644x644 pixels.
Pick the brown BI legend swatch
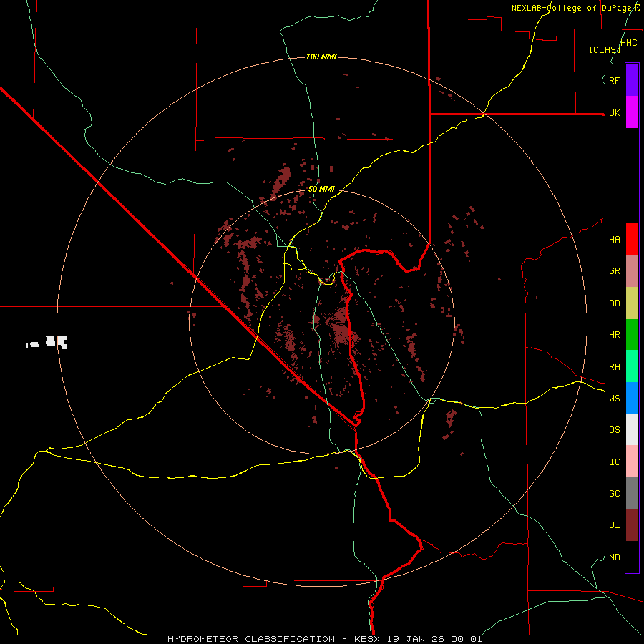point(632,525)
